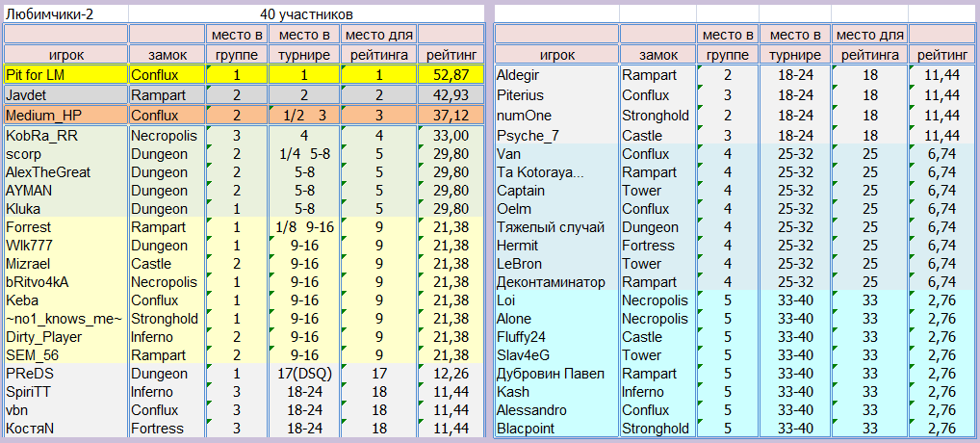Select the 'Hermit' player cell
Viewport: 980px width, 443px height.
tap(556, 245)
